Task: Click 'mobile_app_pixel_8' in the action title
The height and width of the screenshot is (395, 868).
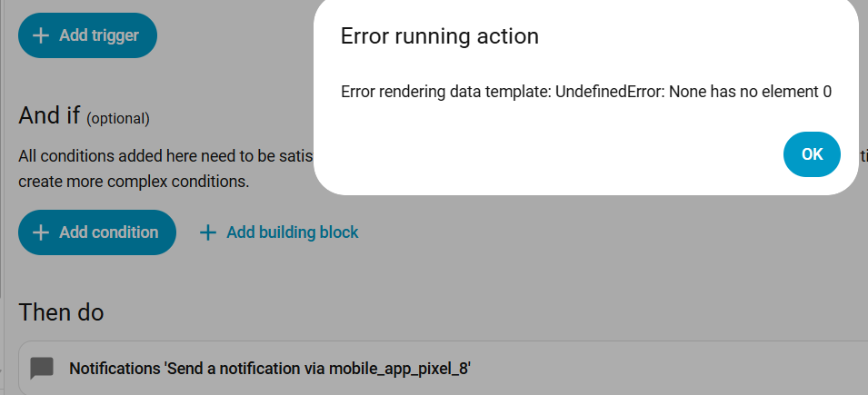Action: (398, 369)
